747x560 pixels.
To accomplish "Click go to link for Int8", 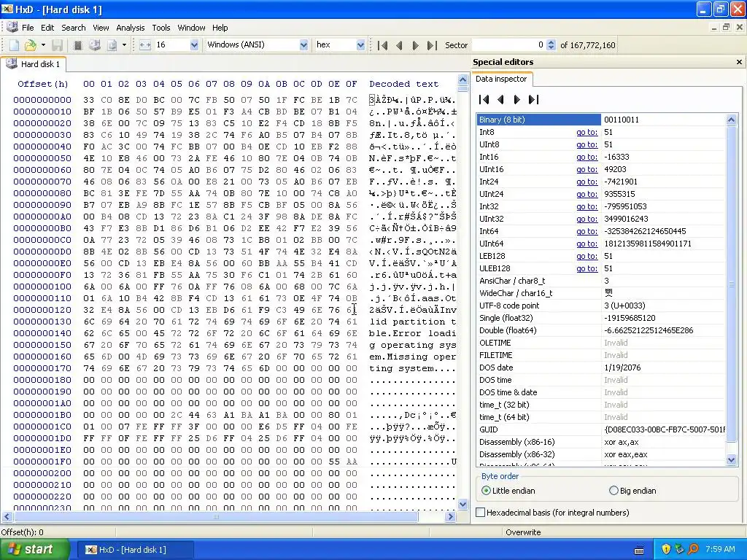I will (x=587, y=132).
